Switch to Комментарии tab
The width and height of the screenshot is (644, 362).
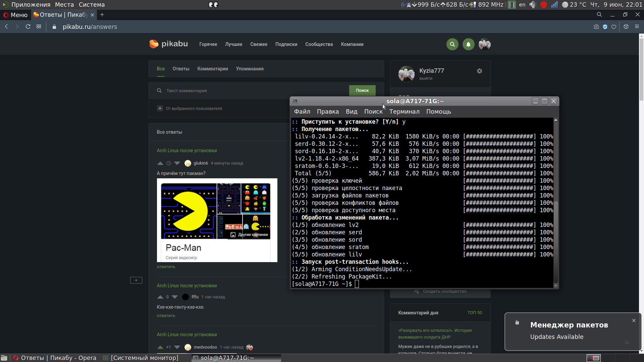[212, 69]
